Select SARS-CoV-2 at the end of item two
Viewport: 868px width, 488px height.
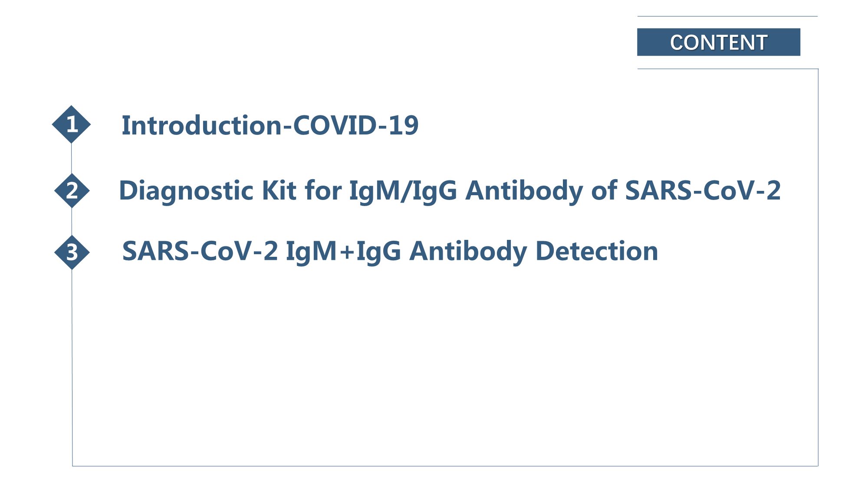click(703, 190)
